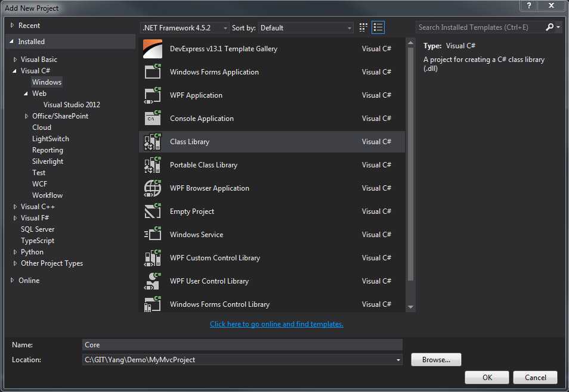The image size is (569, 392).
Task: Select the LightSwitch category
Action: point(51,139)
